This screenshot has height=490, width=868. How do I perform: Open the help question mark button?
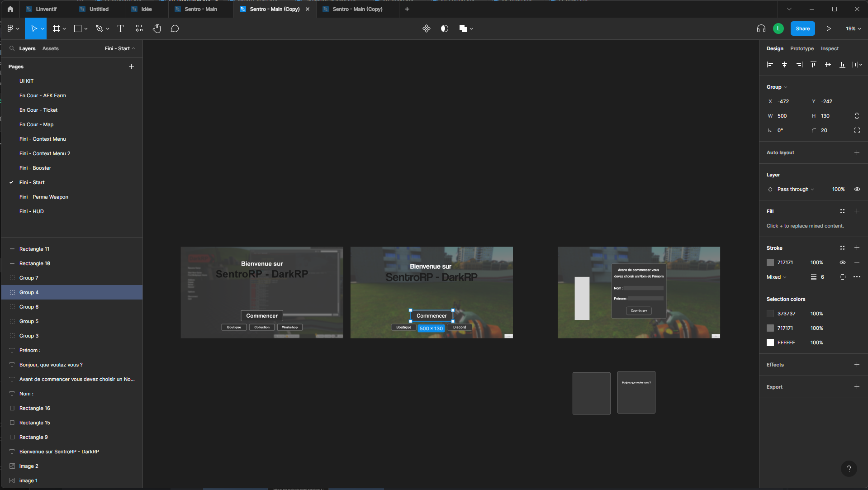click(849, 469)
